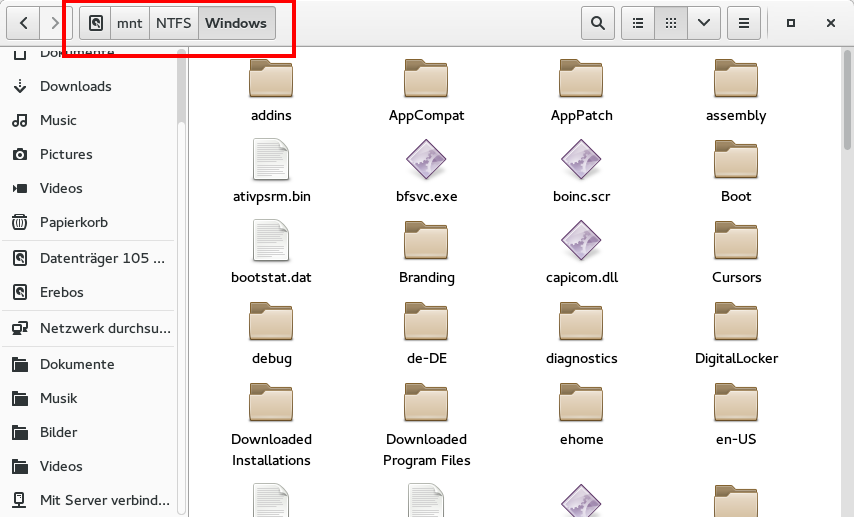Screen dimensions: 854x517
Task: Select the bfsvc.exe file icon
Action: [426, 161]
